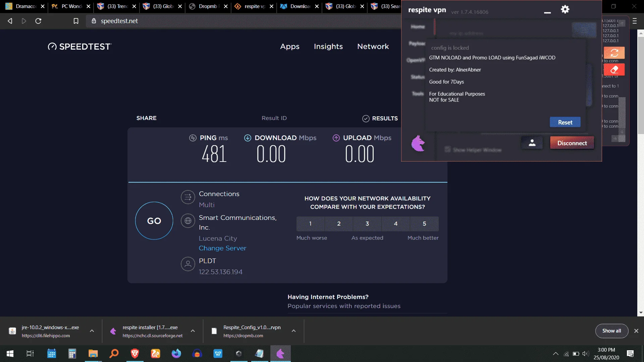Click the Speedtest logo

(79, 47)
